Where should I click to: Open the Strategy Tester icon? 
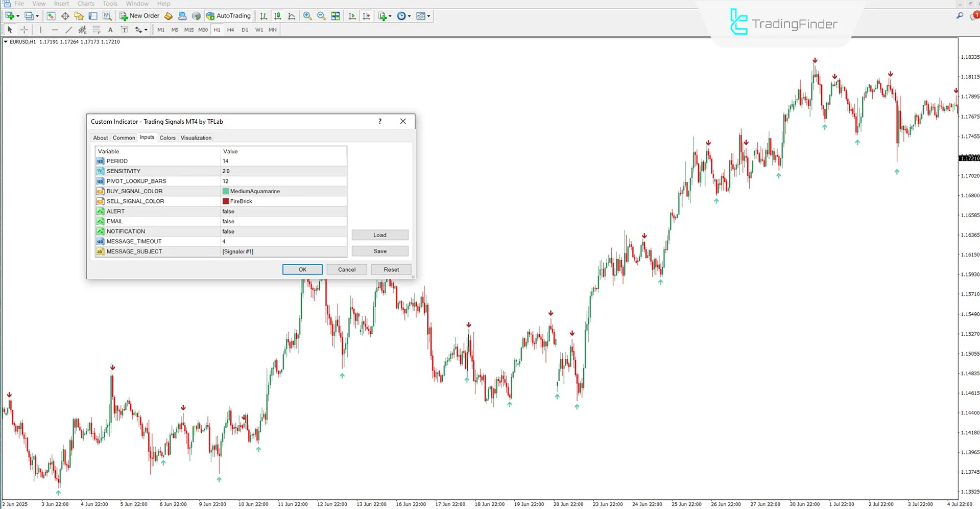tap(107, 16)
